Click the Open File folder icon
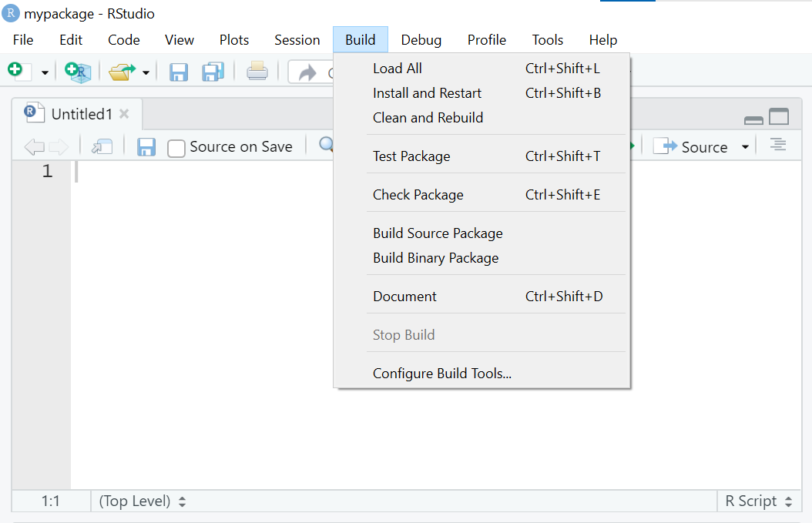812x523 pixels. click(x=122, y=72)
